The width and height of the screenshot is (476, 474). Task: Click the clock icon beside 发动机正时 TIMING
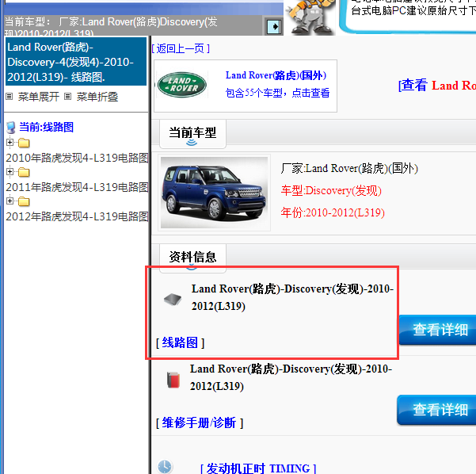coord(165,466)
